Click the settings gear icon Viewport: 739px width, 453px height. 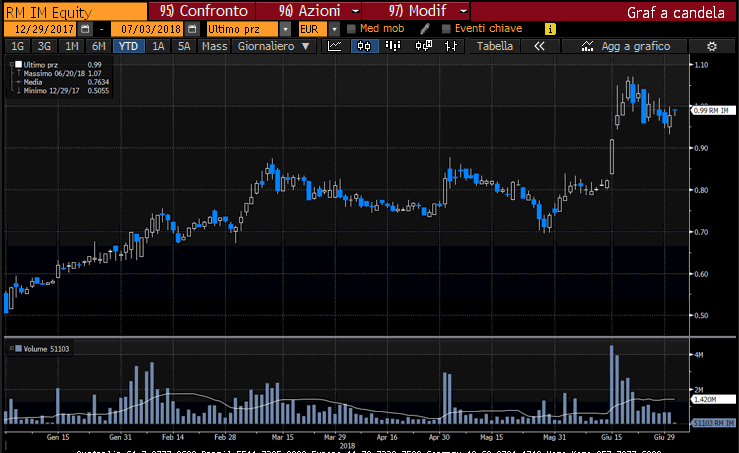click(x=711, y=46)
